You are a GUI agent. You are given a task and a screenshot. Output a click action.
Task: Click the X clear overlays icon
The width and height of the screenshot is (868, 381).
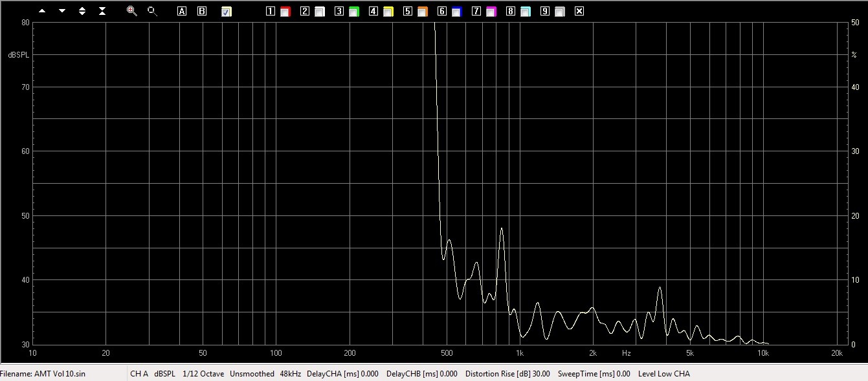pyautogui.click(x=579, y=11)
